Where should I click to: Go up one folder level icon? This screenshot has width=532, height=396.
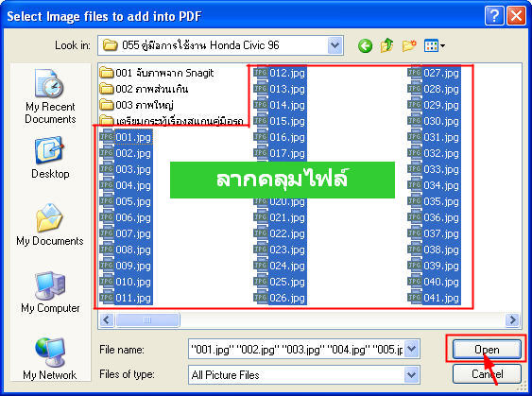[x=386, y=45]
